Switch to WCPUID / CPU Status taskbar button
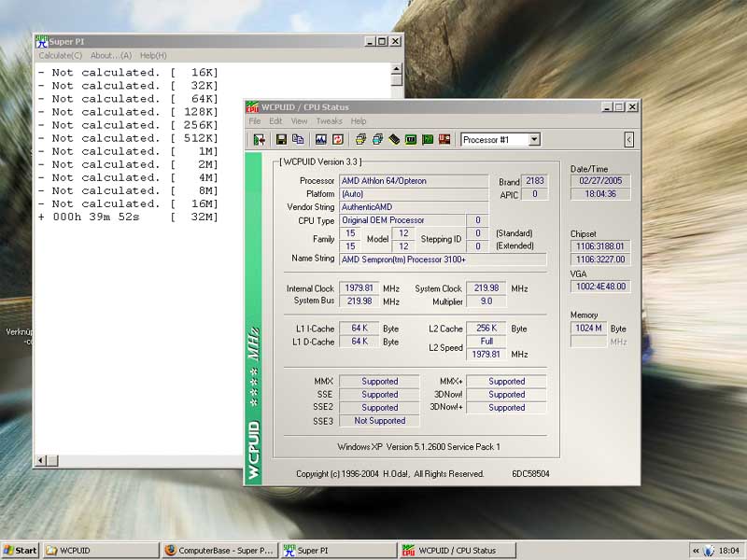The image size is (747, 560). [457, 551]
